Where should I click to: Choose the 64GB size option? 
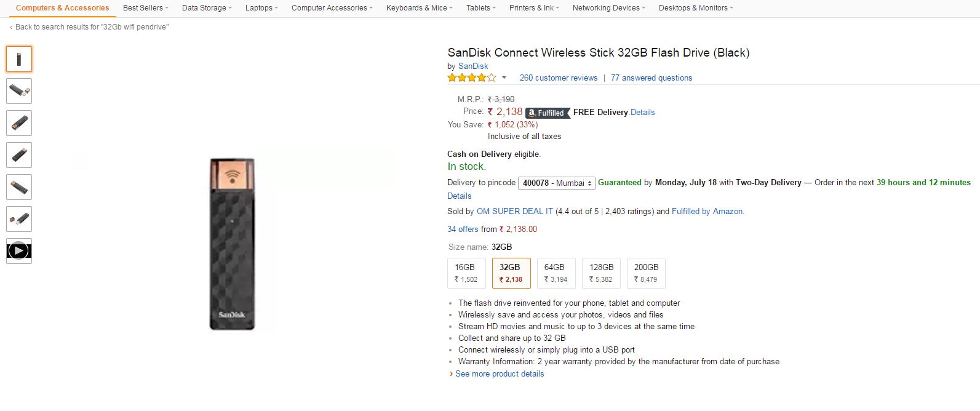click(x=556, y=273)
